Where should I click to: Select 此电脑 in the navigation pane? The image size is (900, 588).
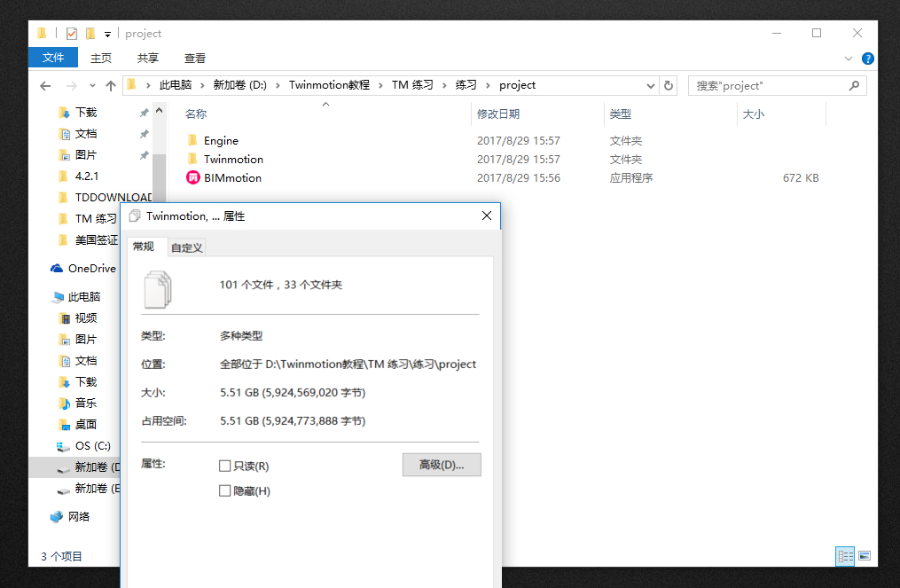[75, 297]
